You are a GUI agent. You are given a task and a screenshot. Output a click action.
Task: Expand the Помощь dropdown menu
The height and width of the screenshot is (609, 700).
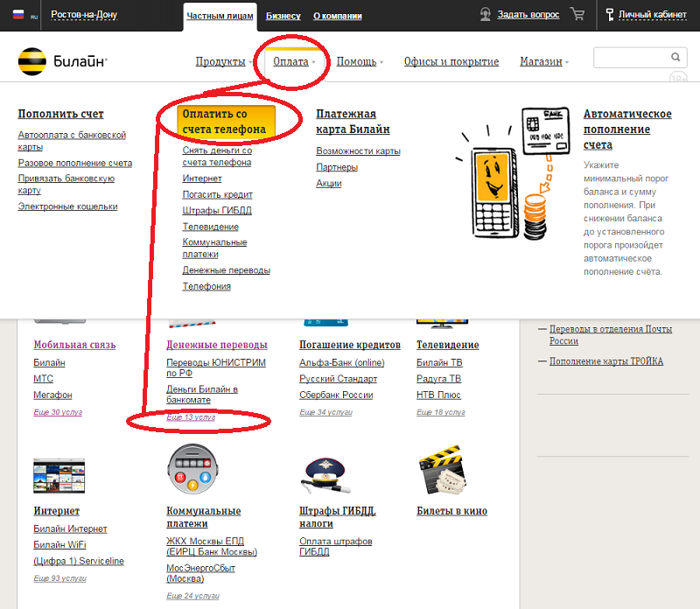[360, 62]
